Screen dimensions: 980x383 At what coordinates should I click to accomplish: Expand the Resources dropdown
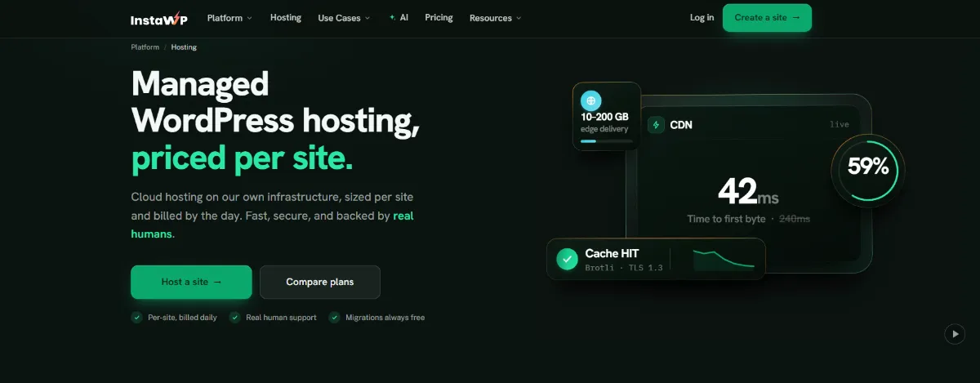pos(495,17)
